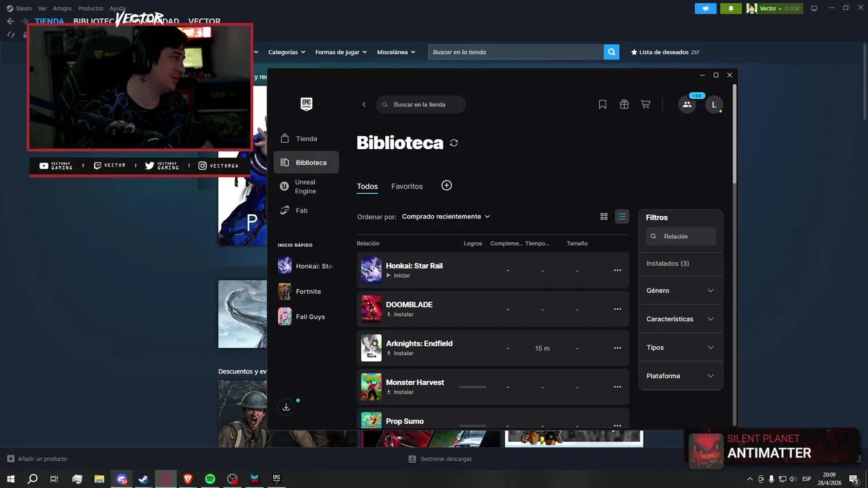Open Gestionar descargas in Steam
The image size is (868, 488).
(440, 459)
